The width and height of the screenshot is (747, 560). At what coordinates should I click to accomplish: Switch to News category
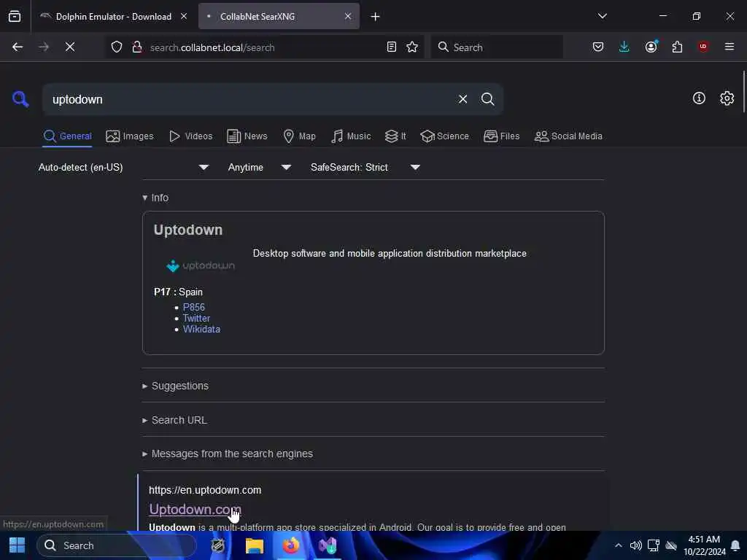tap(247, 136)
